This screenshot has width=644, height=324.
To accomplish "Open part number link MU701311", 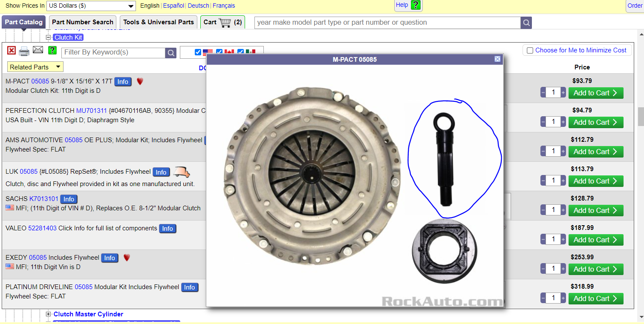I will click(92, 111).
